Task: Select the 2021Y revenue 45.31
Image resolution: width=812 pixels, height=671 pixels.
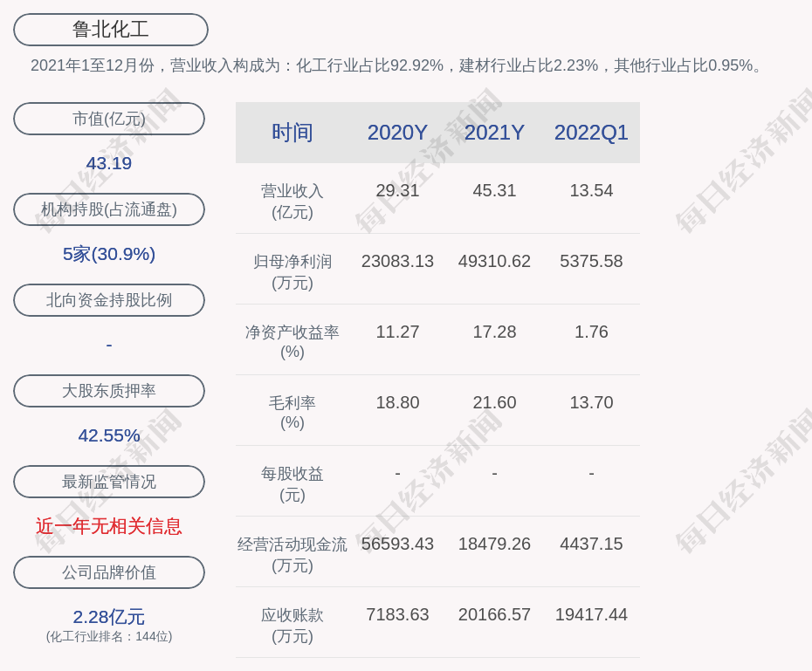Action: (494, 190)
